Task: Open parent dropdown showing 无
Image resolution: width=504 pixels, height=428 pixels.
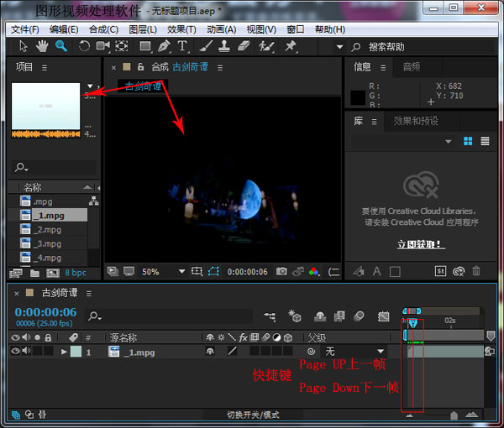Action: coord(354,352)
